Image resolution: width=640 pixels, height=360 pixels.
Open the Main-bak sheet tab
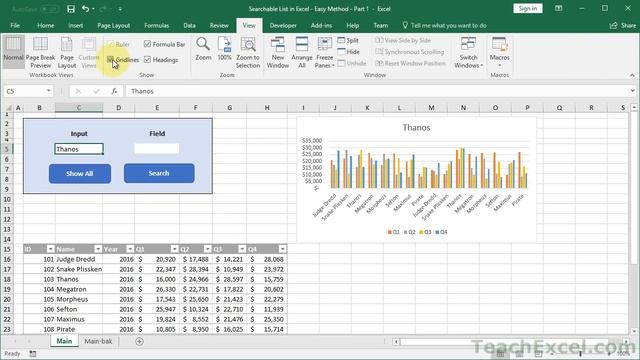[98, 341]
